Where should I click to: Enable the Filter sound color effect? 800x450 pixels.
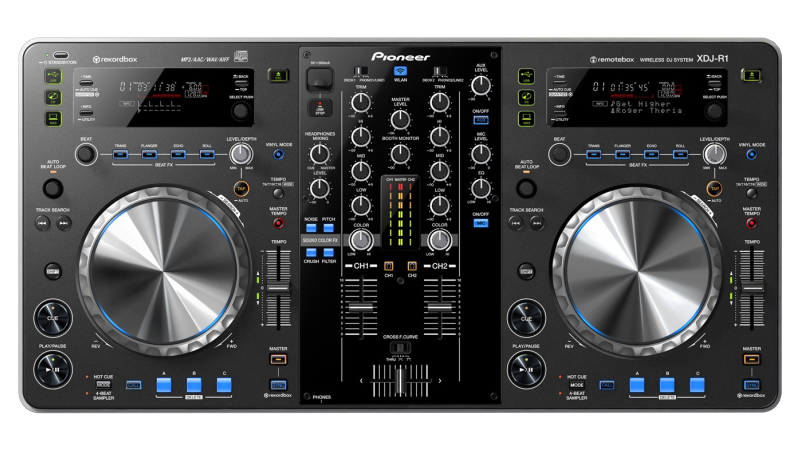329,251
